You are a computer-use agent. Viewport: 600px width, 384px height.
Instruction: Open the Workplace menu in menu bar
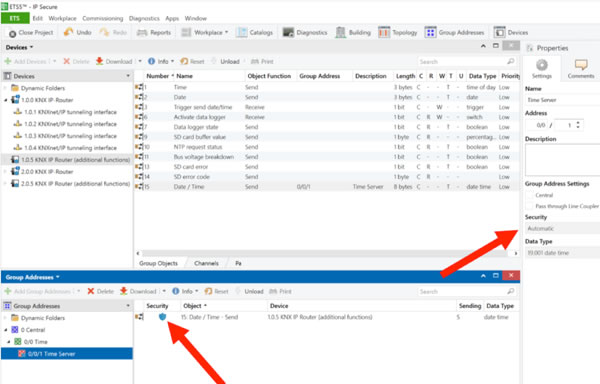pyautogui.click(x=62, y=18)
